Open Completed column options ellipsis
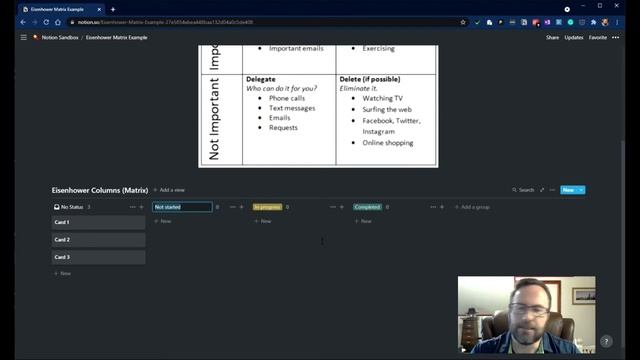640x360 pixels. 433,207
